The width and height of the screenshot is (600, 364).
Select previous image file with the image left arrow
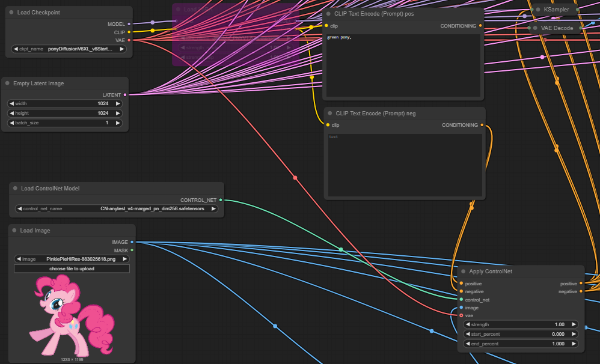tap(19, 259)
